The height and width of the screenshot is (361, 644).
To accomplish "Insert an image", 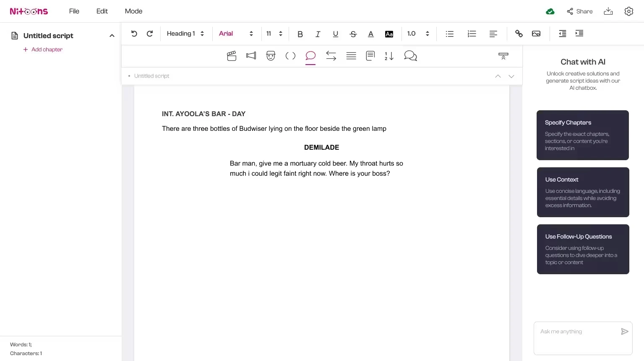I will [x=536, y=34].
